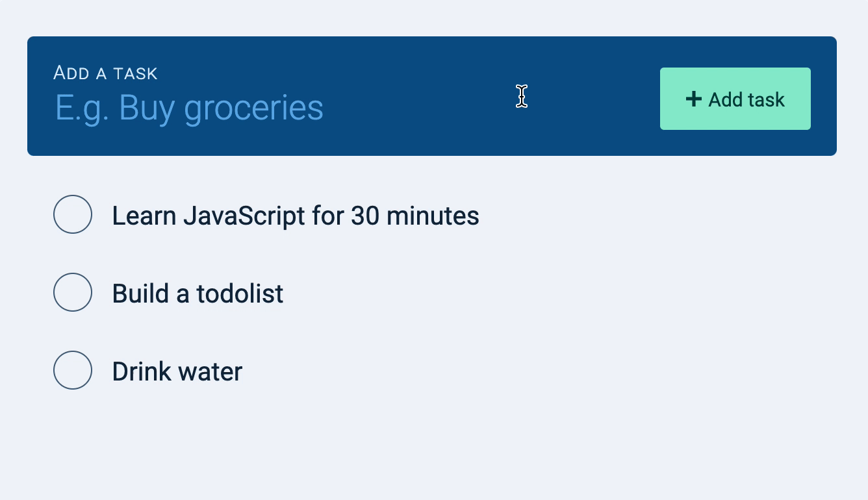
Task: Click the 'Add task' text on the button
Action: (747, 99)
